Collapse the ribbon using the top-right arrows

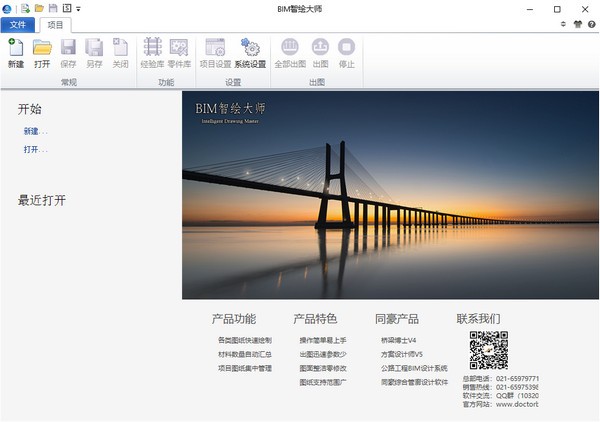click(x=563, y=25)
